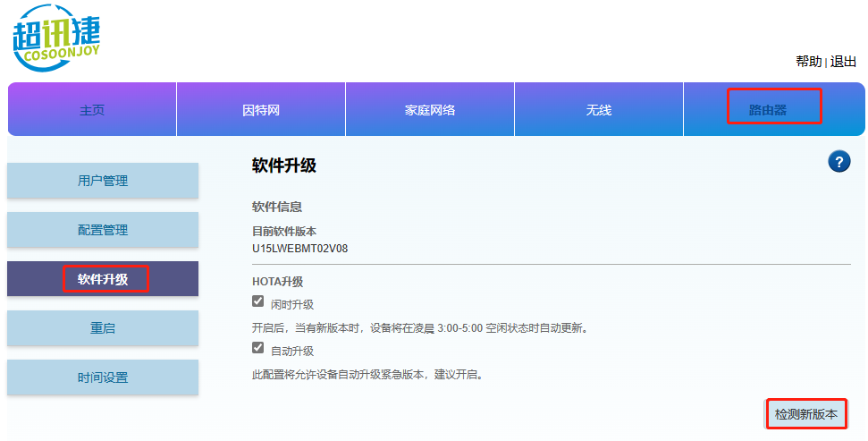The height and width of the screenshot is (441, 868).
Task: Switch to the 主页 tab
Action: [92, 110]
